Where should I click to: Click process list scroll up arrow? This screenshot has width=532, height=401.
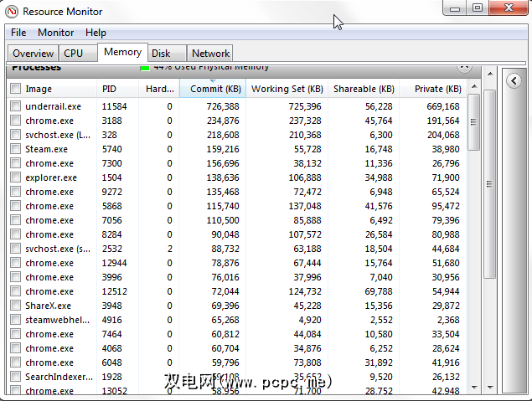474,86
